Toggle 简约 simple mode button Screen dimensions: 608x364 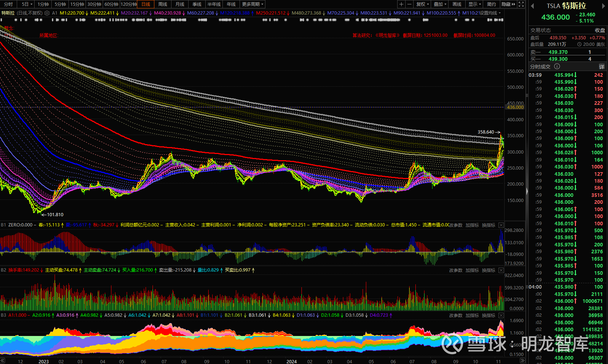pos(491,4)
